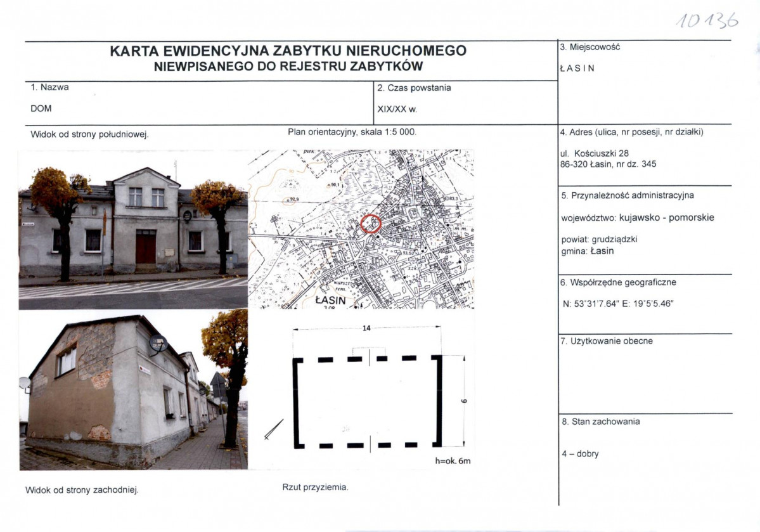
Task: Select the 'gmina: Łasin' line
Action: coord(588,251)
